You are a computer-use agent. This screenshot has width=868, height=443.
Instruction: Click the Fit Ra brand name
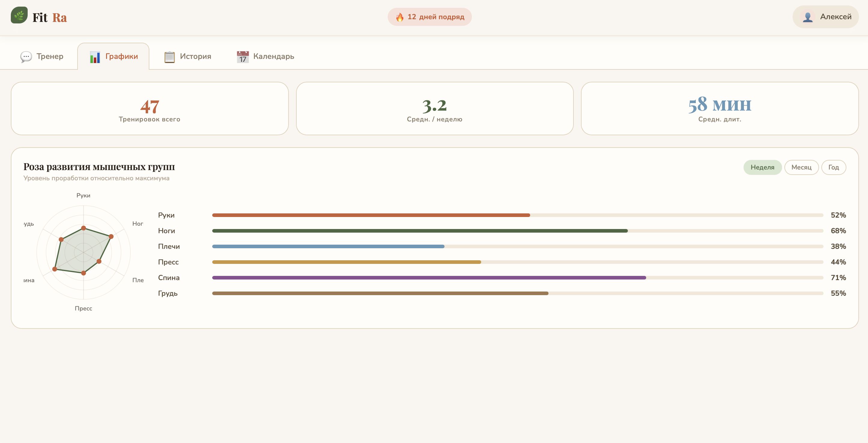(x=50, y=17)
